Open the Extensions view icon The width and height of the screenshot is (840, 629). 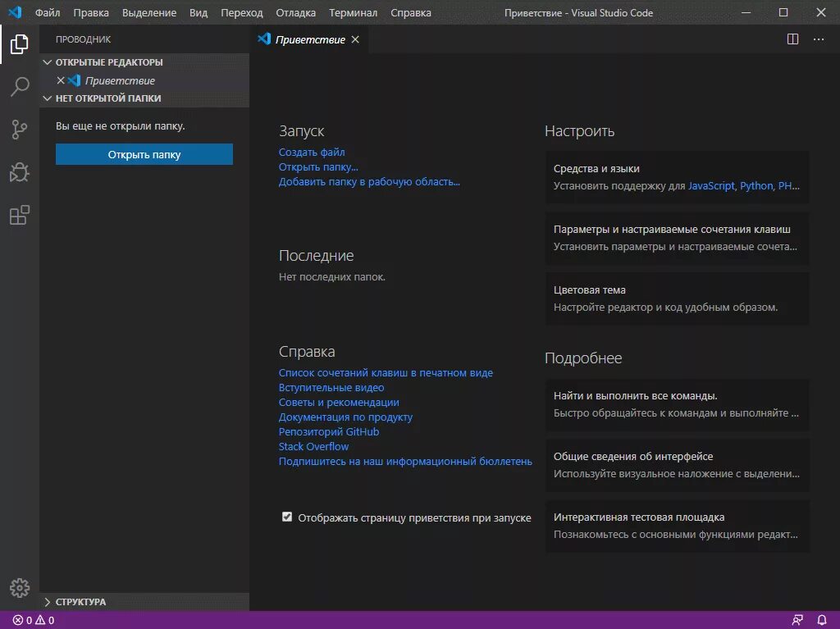click(x=20, y=215)
